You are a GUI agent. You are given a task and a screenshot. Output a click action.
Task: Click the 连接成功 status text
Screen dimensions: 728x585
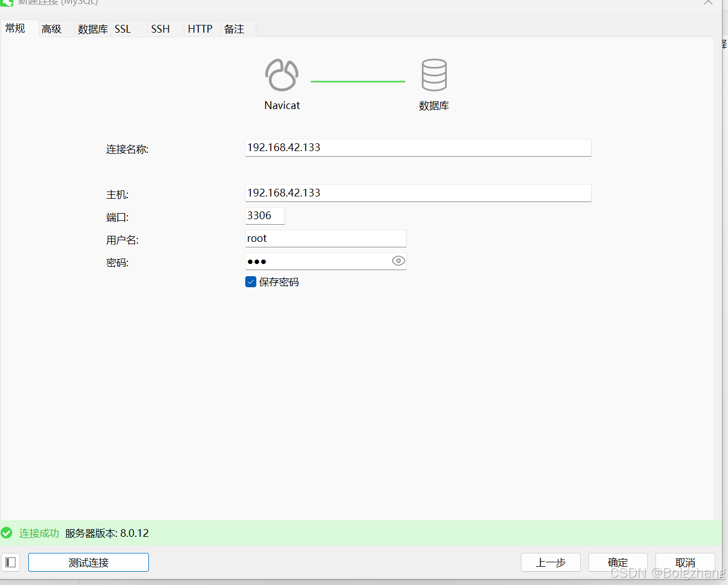39,533
